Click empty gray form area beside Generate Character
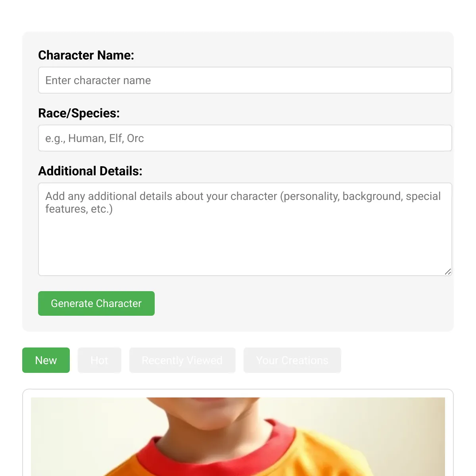Screen dimensions: 476x476 pos(301,303)
